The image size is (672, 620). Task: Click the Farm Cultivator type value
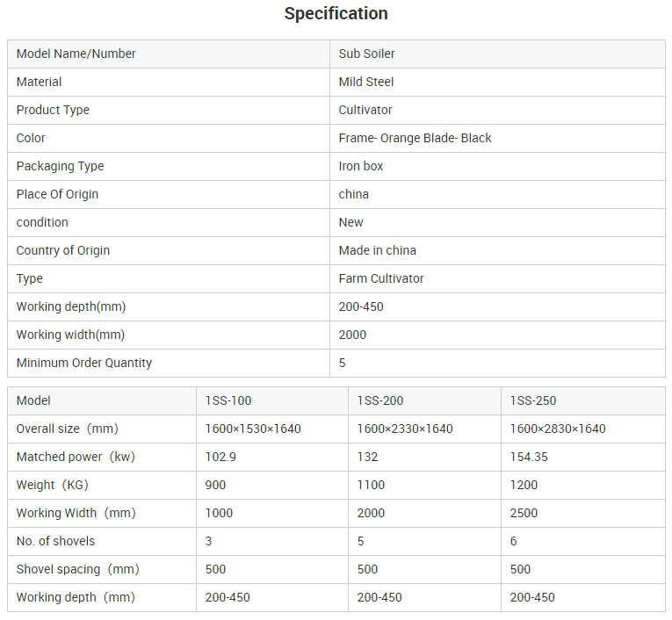pyautogui.click(x=381, y=278)
